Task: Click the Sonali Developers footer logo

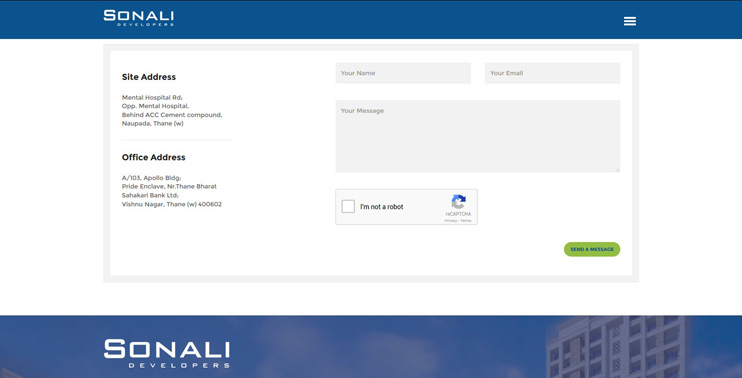Action: click(167, 353)
